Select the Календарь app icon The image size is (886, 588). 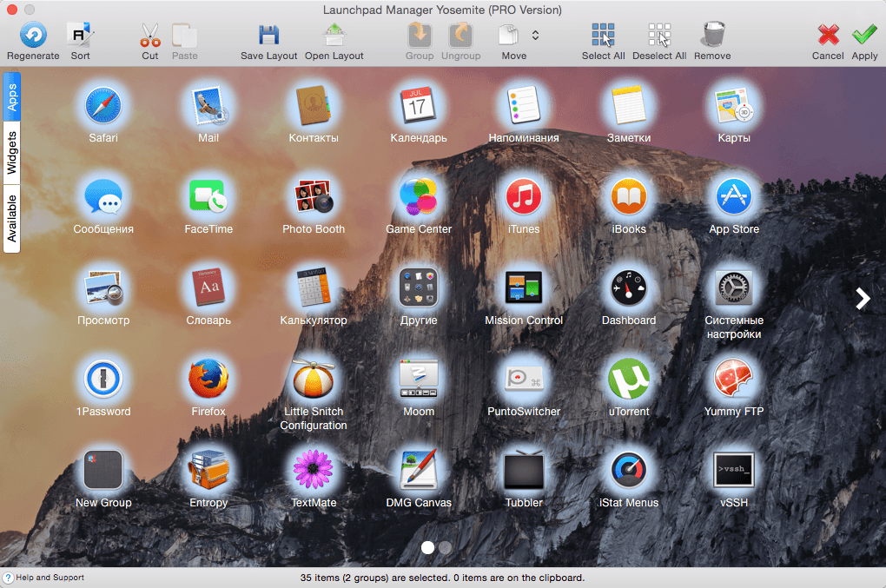(x=418, y=106)
